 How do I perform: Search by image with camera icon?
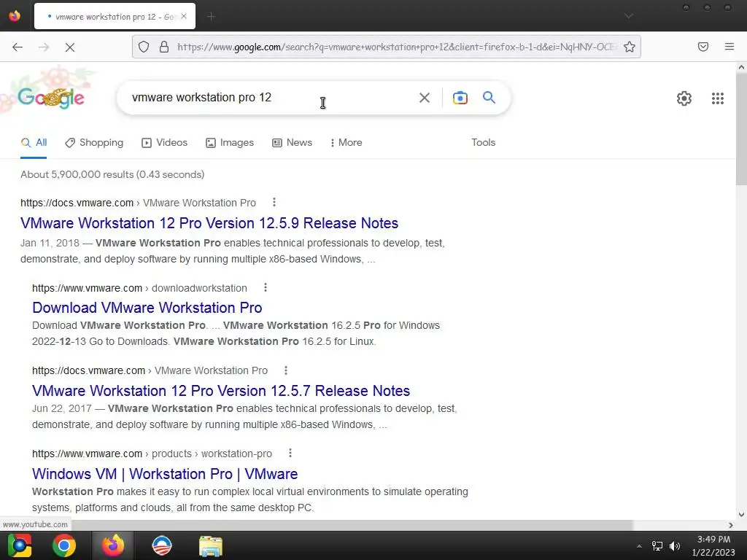pyautogui.click(x=460, y=98)
